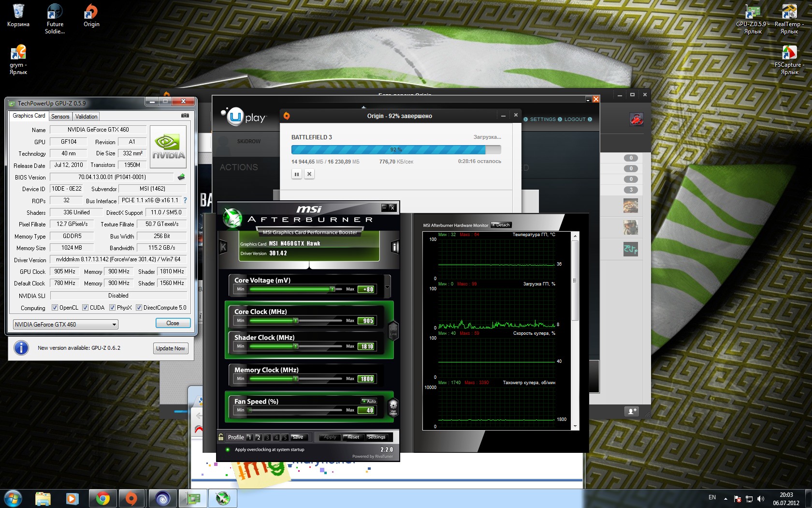
Task: Switch to the Sensors tab
Action: 60,117
